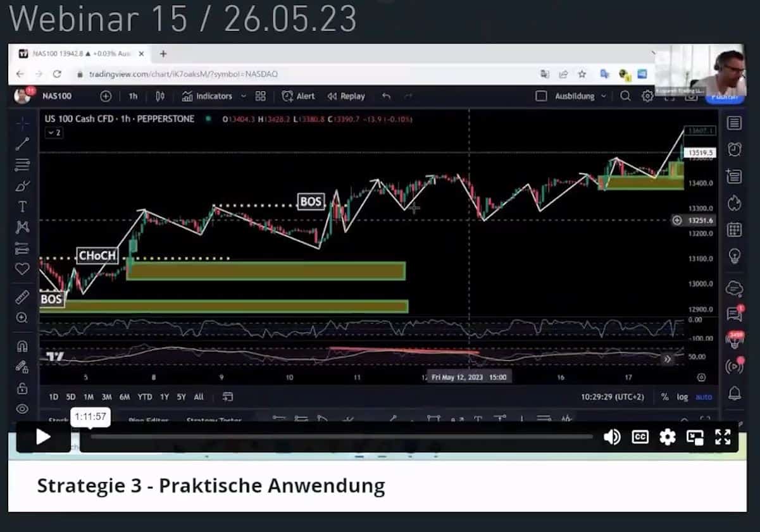Expand the Indicators dropdown chevron
Viewport: 760px width, 532px height.
pyautogui.click(x=244, y=96)
